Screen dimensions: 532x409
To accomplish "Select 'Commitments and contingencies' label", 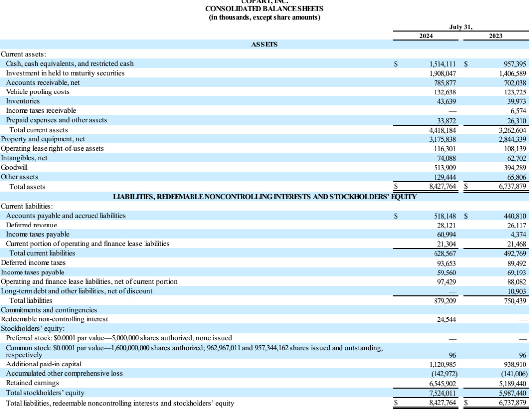I will coord(49,310).
